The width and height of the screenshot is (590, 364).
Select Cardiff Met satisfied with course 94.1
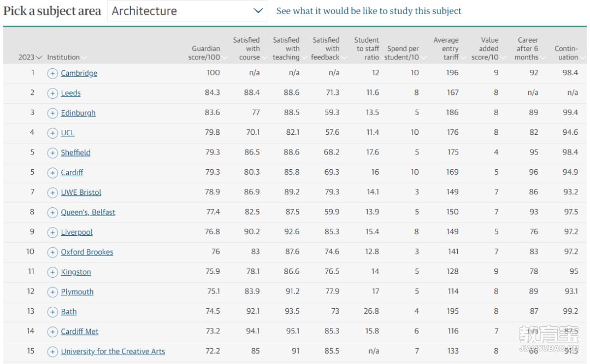click(x=252, y=331)
